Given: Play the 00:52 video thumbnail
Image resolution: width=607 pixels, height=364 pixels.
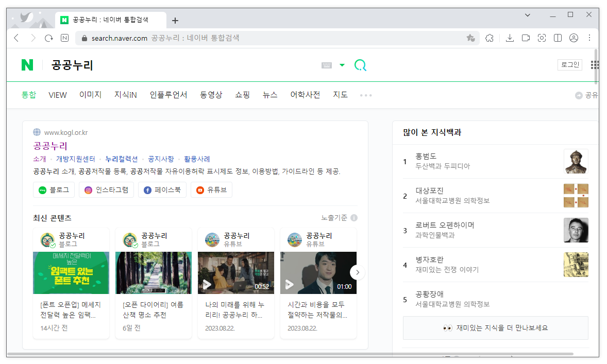Looking at the screenshot, I should (236, 273).
